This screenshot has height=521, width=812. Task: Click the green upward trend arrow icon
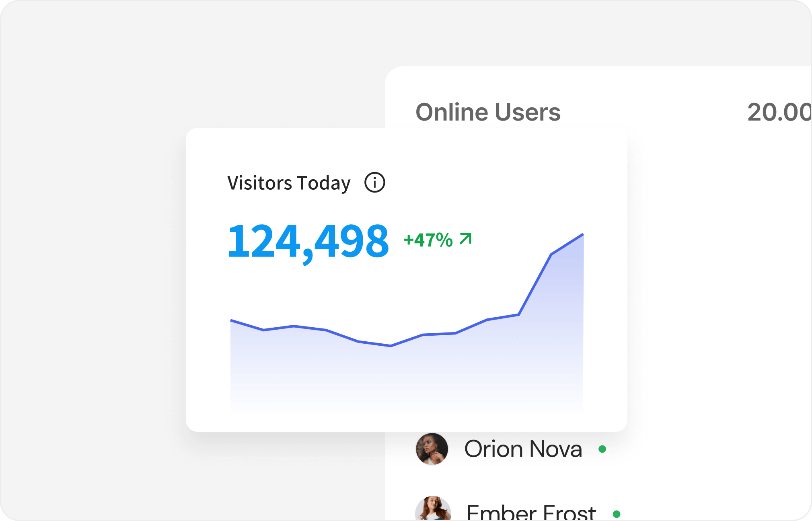466,239
